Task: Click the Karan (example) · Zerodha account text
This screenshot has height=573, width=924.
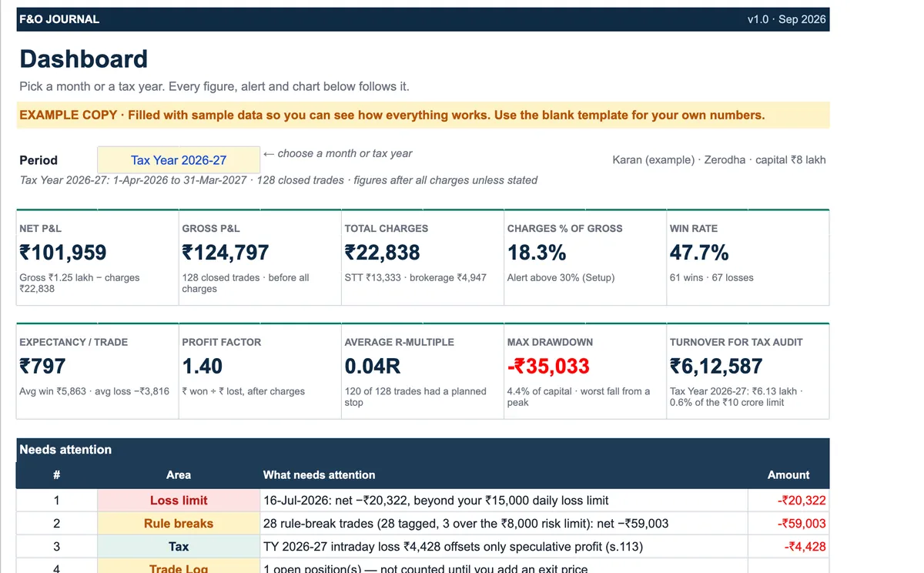Action: tap(719, 159)
